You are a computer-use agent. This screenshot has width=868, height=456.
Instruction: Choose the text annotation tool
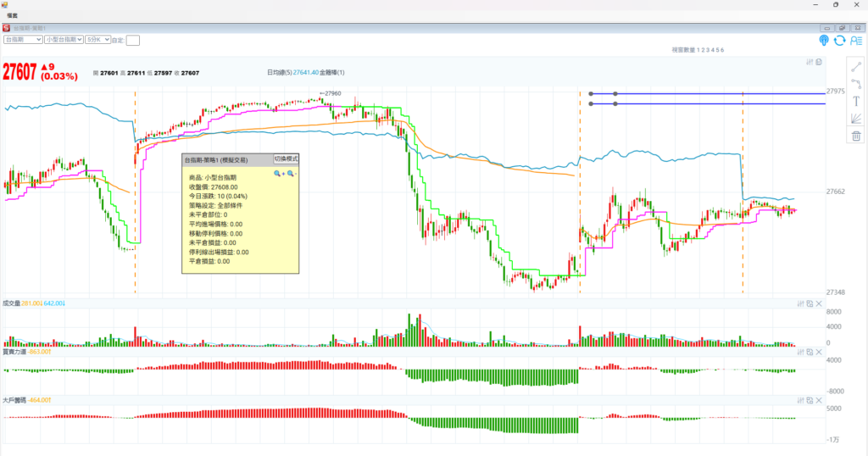[856, 101]
